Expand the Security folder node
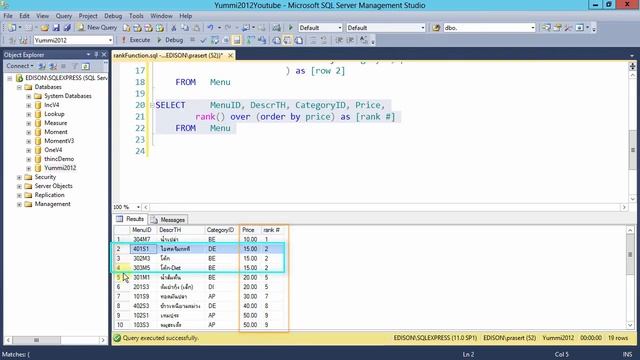This screenshot has width=640, height=360. [x=19, y=177]
